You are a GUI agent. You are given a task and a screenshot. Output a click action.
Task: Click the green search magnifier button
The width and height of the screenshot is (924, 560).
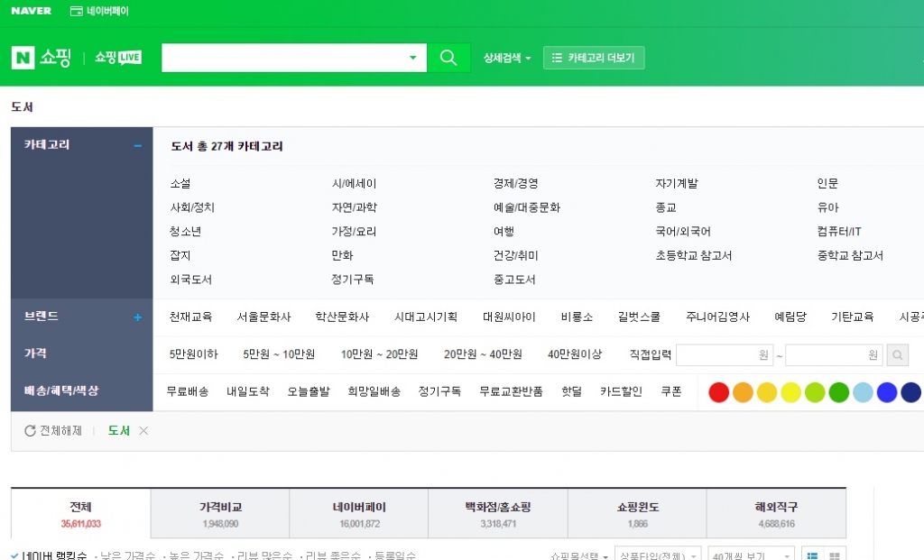click(x=448, y=58)
